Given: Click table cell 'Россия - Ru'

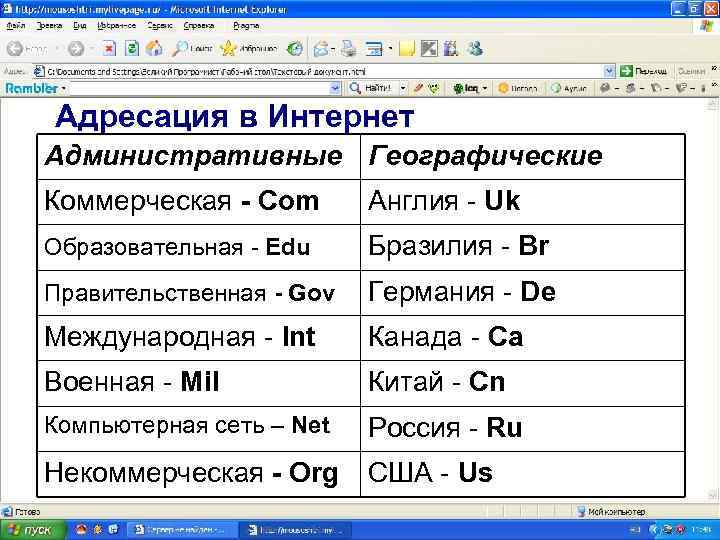Looking at the screenshot, I should click(523, 429).
